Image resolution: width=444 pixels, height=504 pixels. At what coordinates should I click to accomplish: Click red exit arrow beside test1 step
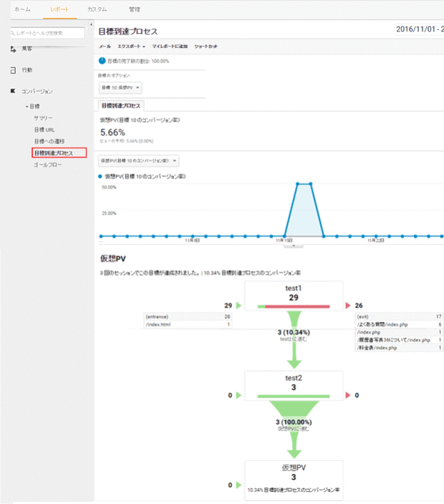click(349, 305)
